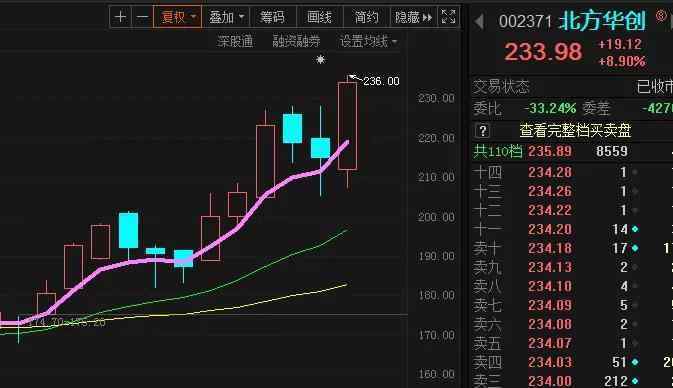
Task: Click the registered symbol next to 北方华创
Action: click(x=661, y=16)
